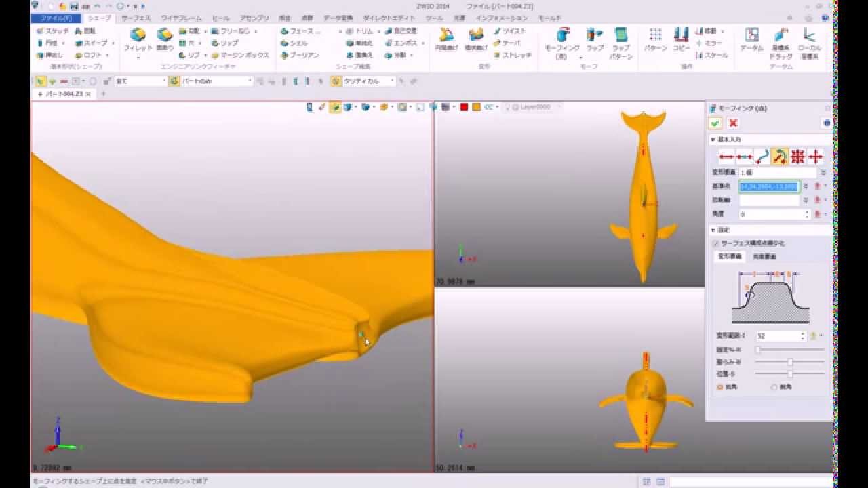
Task: Choose the スケール (Scale) tool
Action: [x=712, y=55]
